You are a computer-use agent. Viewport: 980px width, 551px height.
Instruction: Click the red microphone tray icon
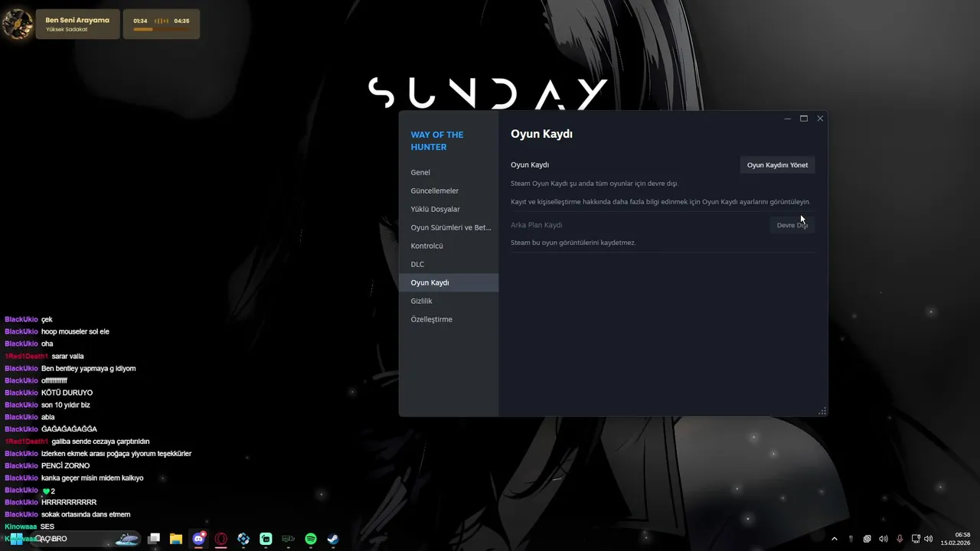pyautogui.click(x=900, y=539)
